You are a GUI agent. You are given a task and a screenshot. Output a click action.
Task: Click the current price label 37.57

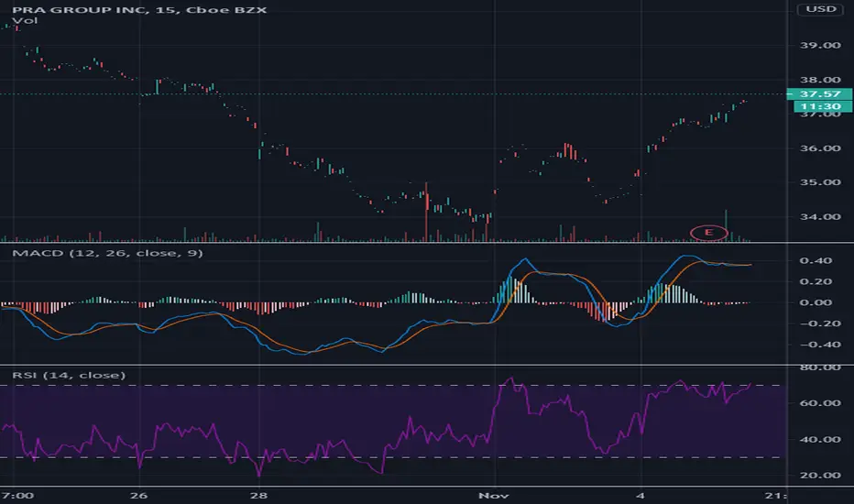[820, 94]
